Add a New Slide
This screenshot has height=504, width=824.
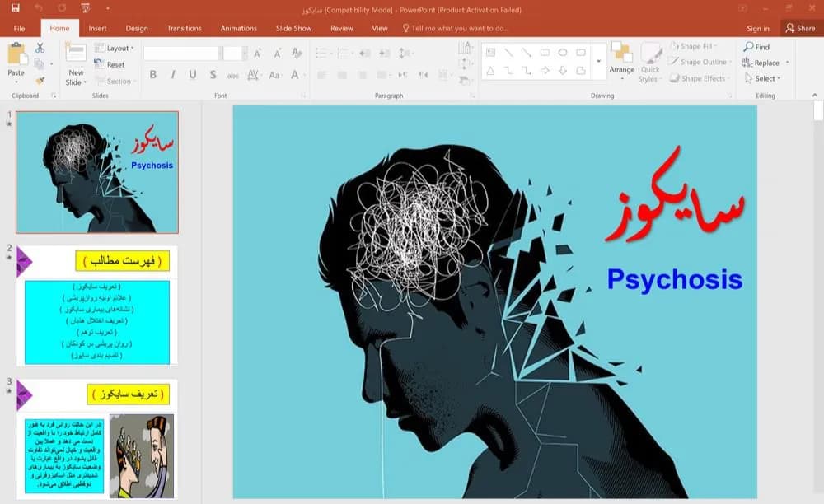coord(76,64)
